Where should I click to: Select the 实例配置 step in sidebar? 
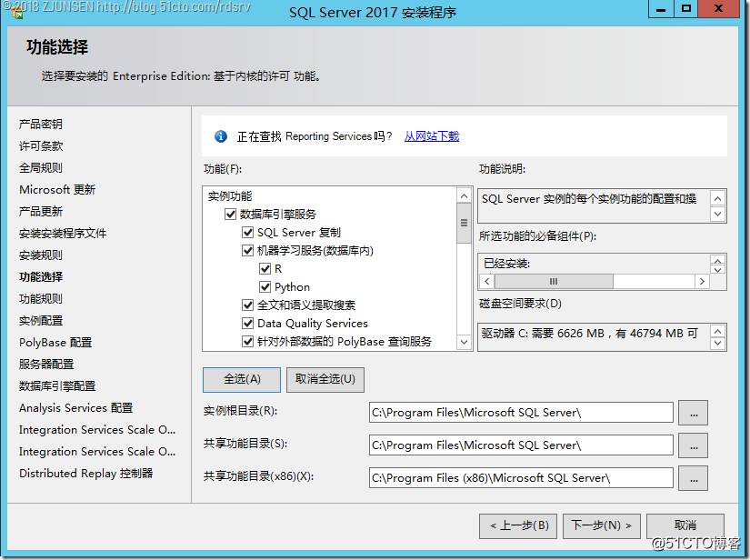[41, 321]
